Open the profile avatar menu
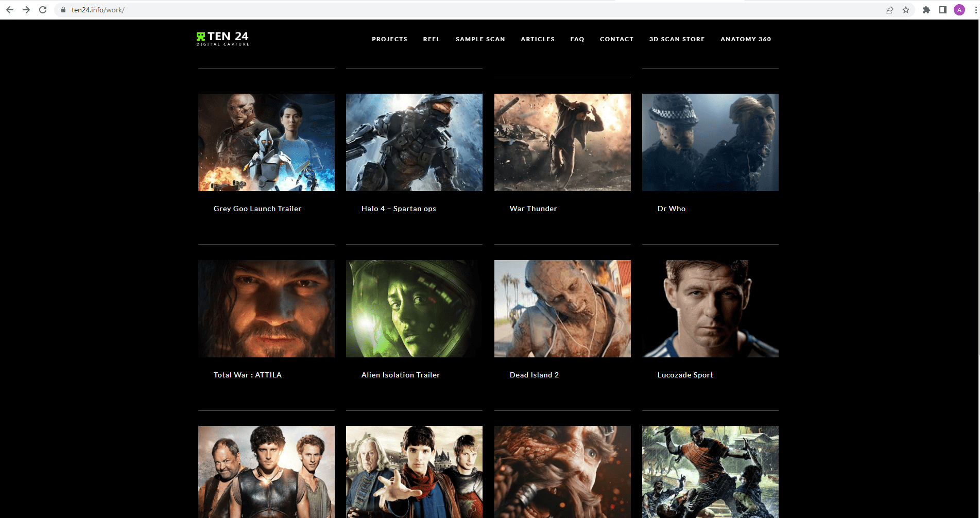The height and width of the screenshot is (518, 980). 959,10
